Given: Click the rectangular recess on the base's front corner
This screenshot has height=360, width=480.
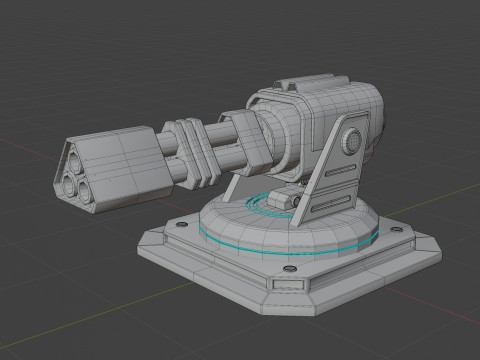Looking at the screenshot, I should click(x=288, y=284).
